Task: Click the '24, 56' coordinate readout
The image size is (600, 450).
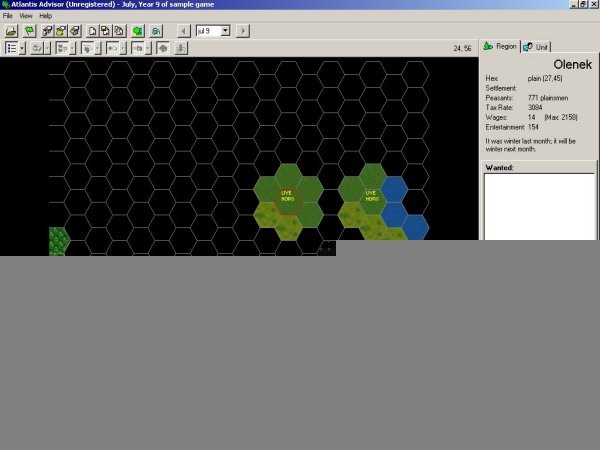Action: [462, 48]
